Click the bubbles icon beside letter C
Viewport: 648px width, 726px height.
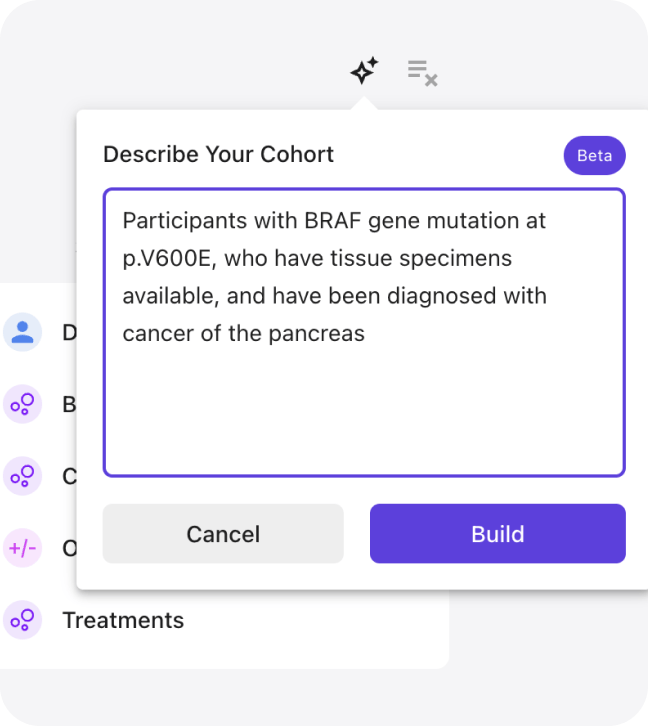[22, 476]
